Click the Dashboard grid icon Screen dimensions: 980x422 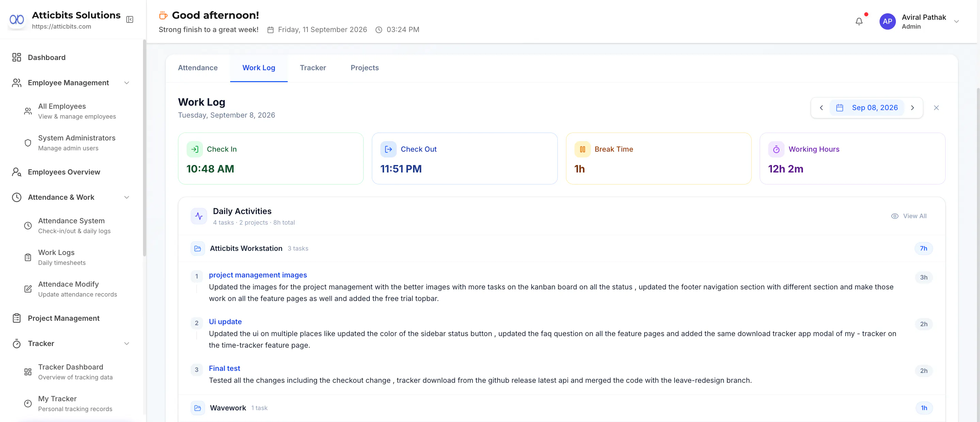[x=17, y=58]
